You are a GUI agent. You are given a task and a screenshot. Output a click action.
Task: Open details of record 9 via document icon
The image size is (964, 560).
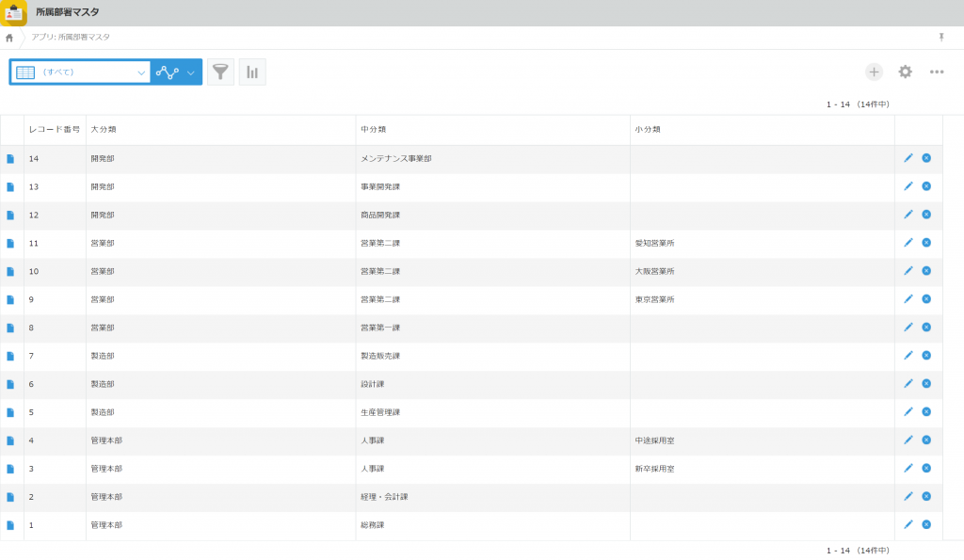[10, 299]
